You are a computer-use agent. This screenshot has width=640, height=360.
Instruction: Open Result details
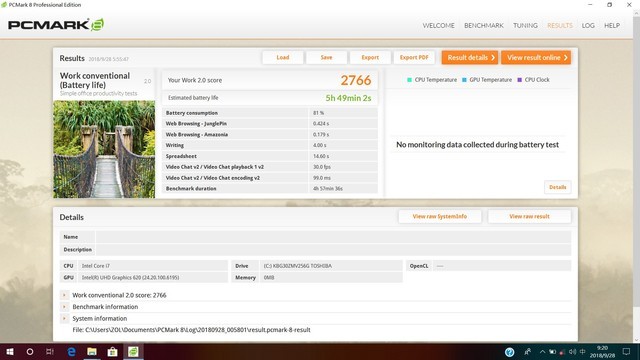[x=470, y=58]
